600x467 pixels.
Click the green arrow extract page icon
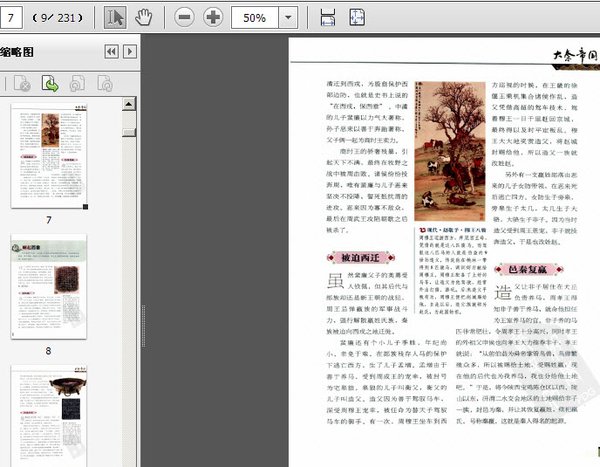50,84
